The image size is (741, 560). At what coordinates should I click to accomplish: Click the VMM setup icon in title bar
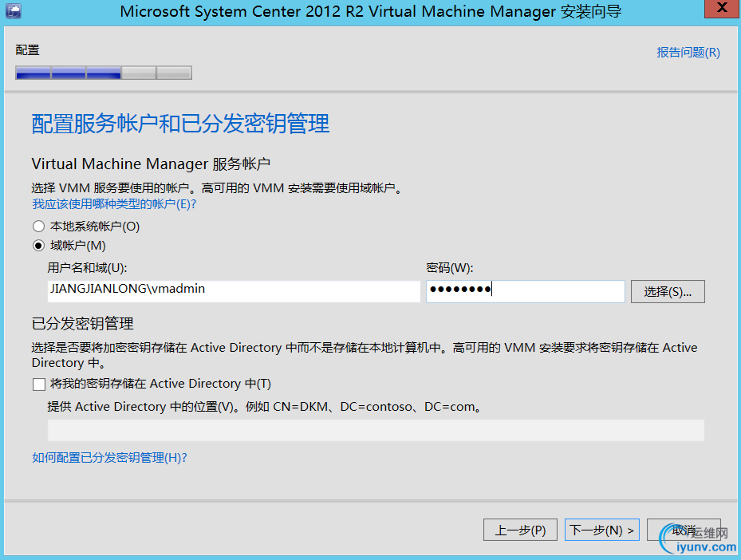pyautogui.click(x=13, y=10)
